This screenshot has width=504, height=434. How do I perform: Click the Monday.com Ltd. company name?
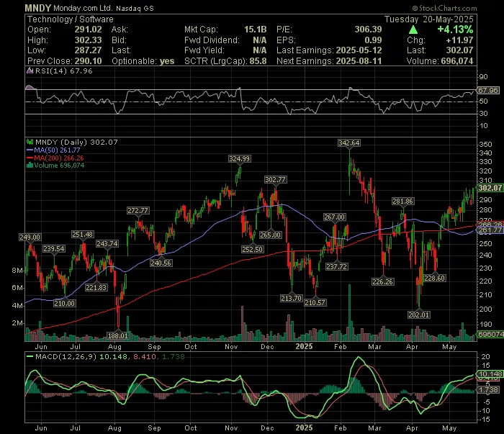pos(83,8)
